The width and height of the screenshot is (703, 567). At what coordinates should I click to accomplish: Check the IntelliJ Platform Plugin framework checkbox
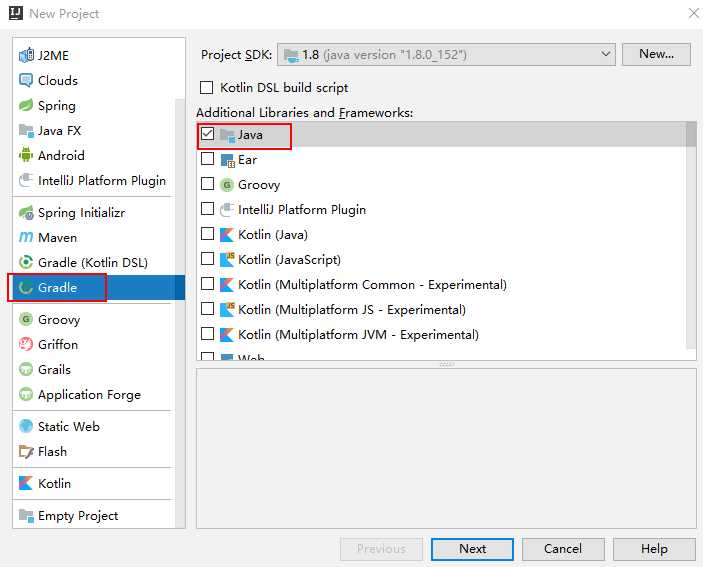[208, 209]
